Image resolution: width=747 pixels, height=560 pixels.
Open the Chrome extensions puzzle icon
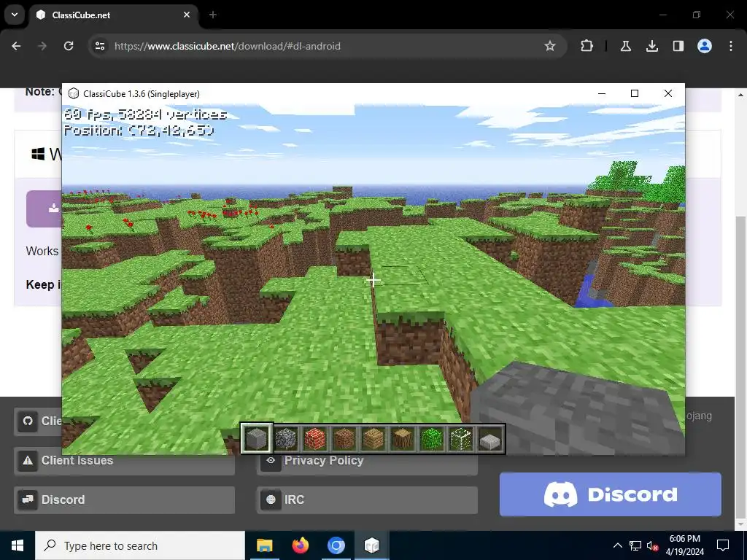click(587, 46)
